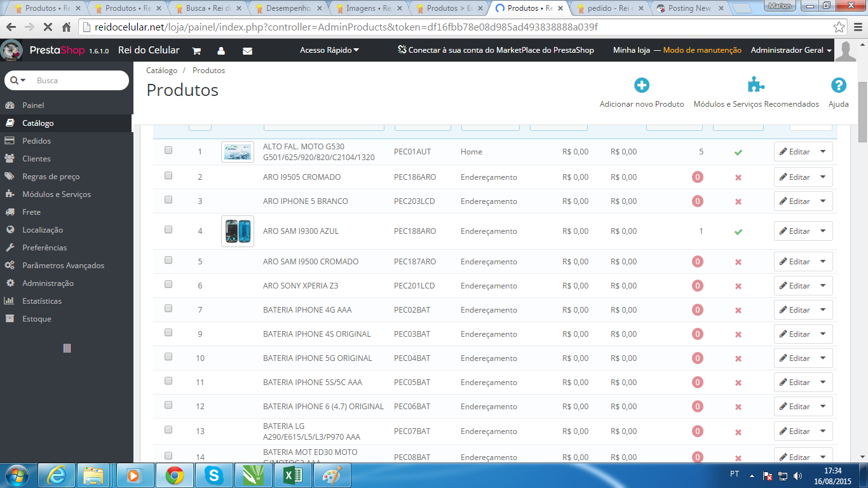This screenshot has width=868, height=488.
Task: Open the Ajuda help icon
Action: pos(839,85)
